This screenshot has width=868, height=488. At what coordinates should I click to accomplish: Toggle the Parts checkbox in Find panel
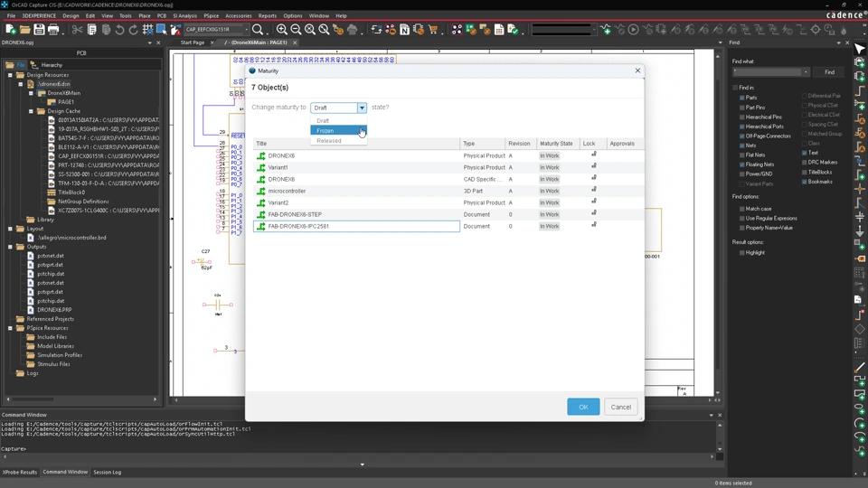click(x=742, y=98)
